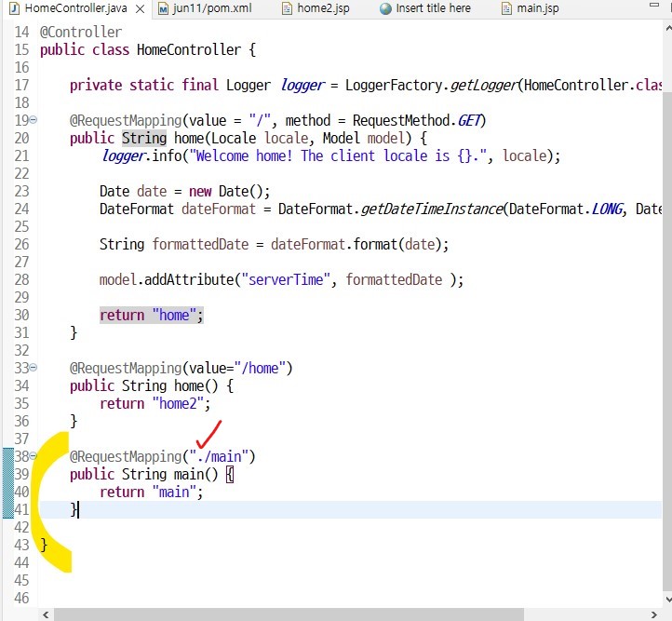Image resolution: width=672 pixels, height=621 pixels.
Task: Click 'new Date()' on line 23
Action: click(226, 191)
